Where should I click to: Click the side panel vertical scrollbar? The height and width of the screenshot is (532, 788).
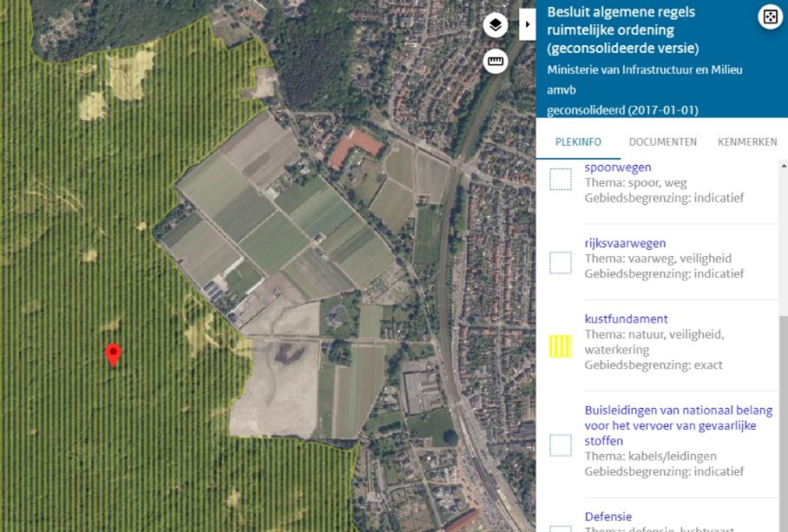tap(783, 347)
